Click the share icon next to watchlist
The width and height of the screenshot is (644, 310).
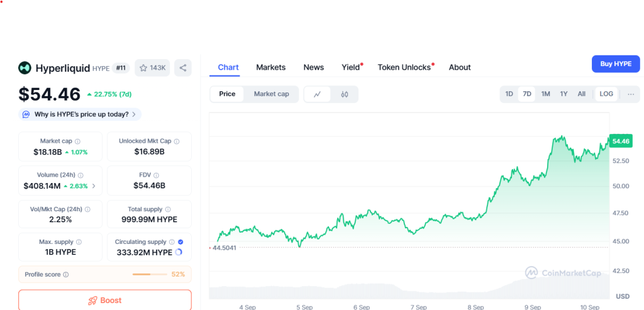click(x=182, y=68)
